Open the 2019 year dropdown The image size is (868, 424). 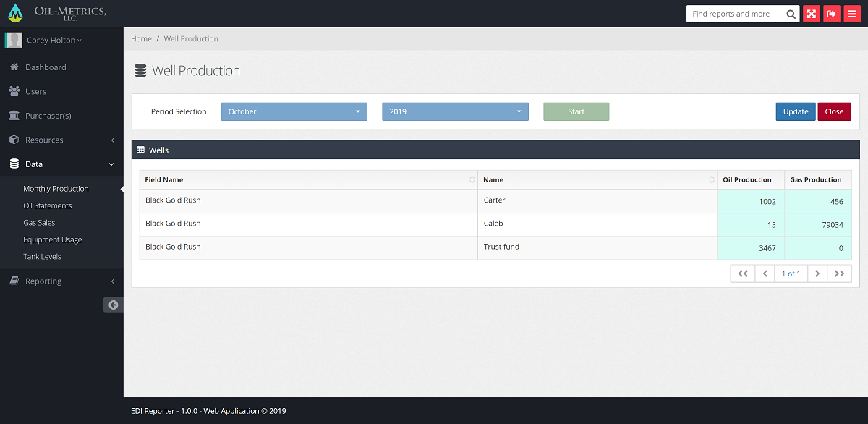tap(455, 111)
